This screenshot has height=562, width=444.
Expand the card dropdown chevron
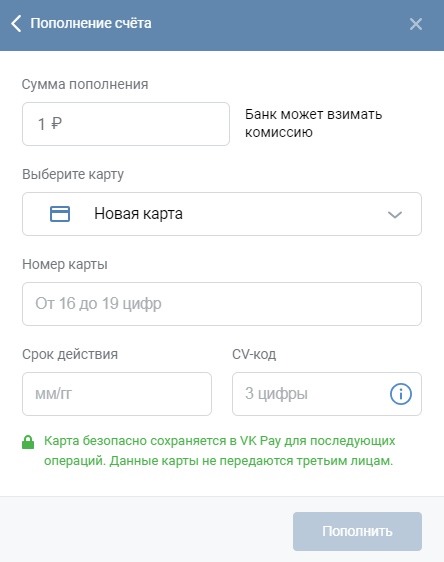point(395,215)
